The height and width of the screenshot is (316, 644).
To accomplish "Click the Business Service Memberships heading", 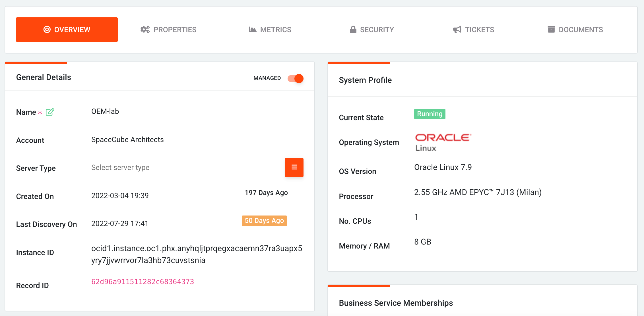I will pyautogui.click(x=396, y=303).
